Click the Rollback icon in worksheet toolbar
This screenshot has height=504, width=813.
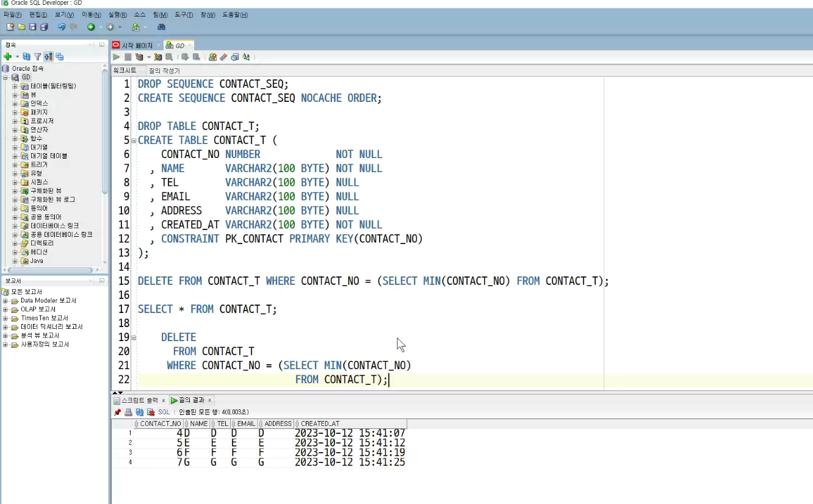point(196,57)
